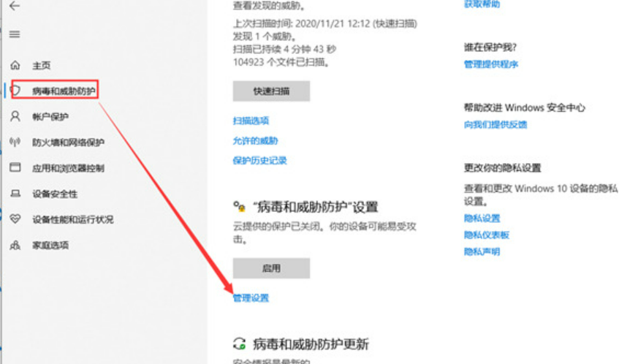Open the 隐私仪表板 link
641x364 pixels.
tap(487, 235)
